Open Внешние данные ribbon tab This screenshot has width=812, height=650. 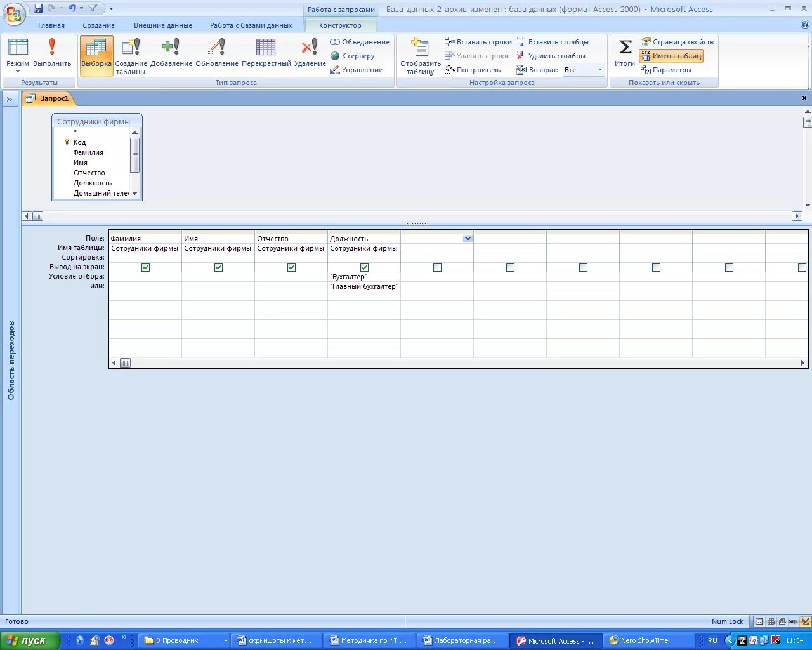coord(163,25)
